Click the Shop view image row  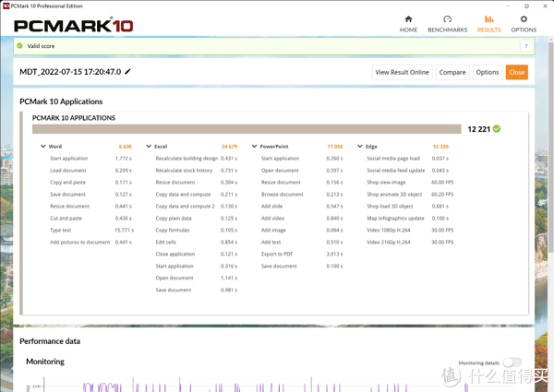410,183
